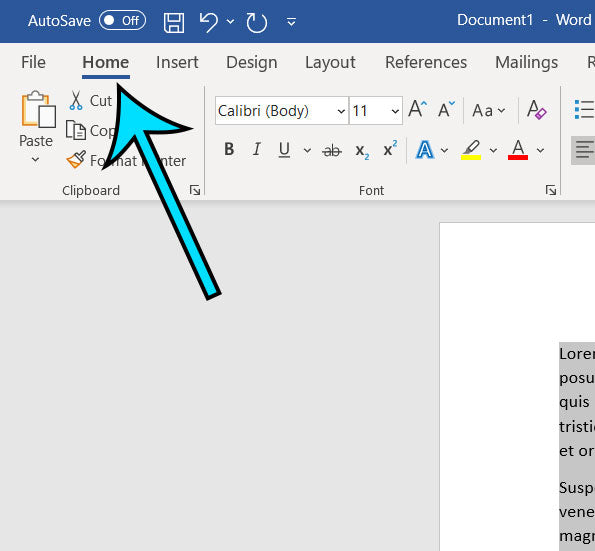Click the Format Painter brush icon

pyautogui.click(x=76, y=159)
